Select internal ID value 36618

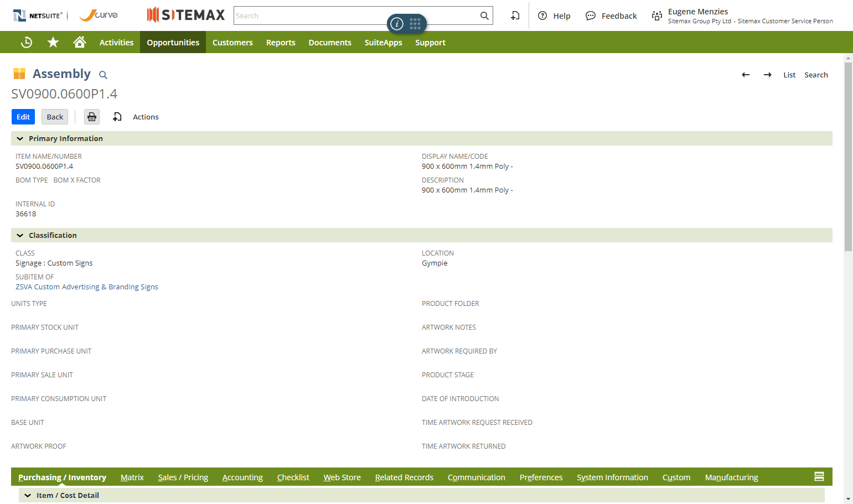25,214
